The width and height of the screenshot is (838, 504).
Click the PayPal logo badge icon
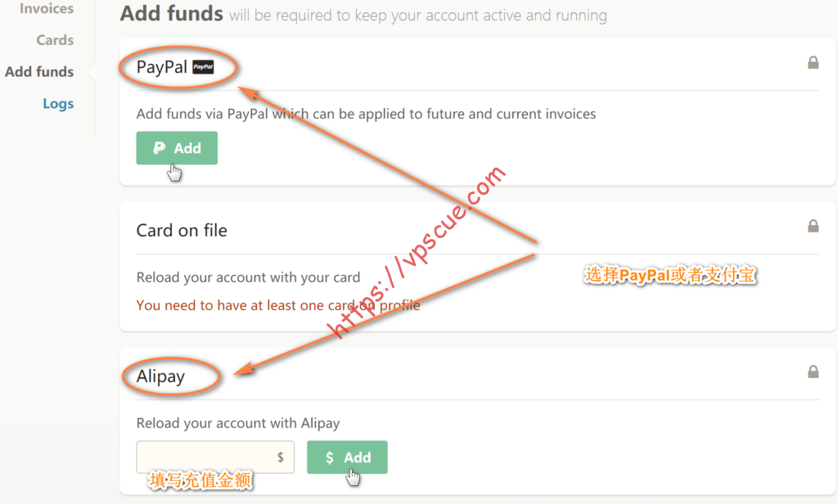[x=203, y=67]
